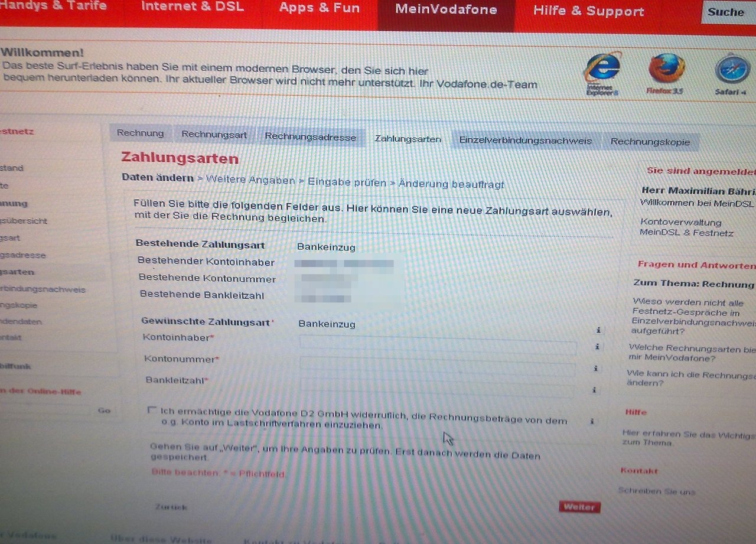The image size is (756, 544).
Task: Show info icon for Kontonummer field
Action: (595, 368)
